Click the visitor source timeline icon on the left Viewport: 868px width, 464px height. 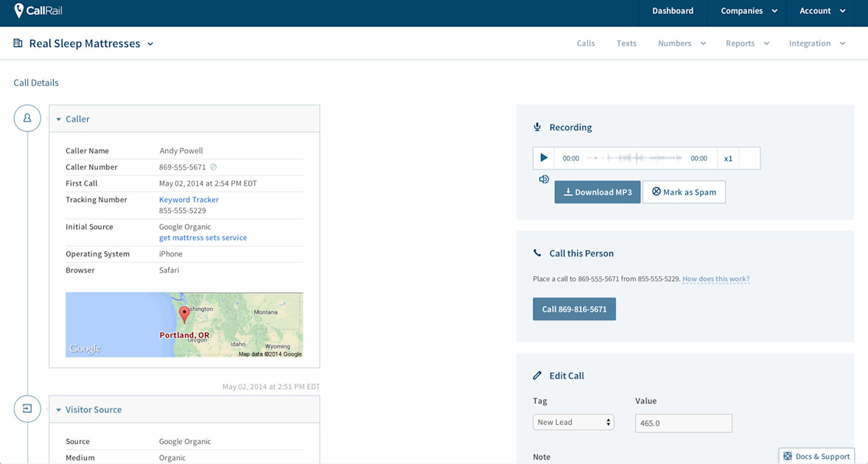(27, 409)
